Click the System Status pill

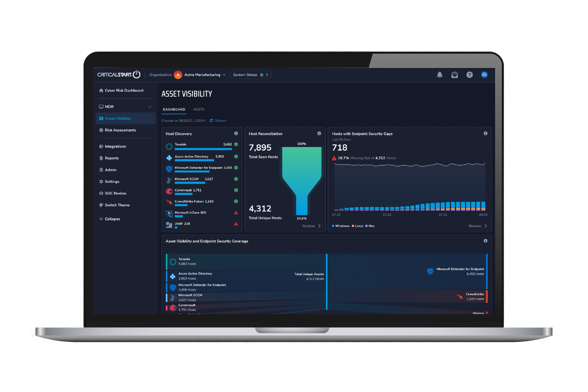click(x=250, y=75)
